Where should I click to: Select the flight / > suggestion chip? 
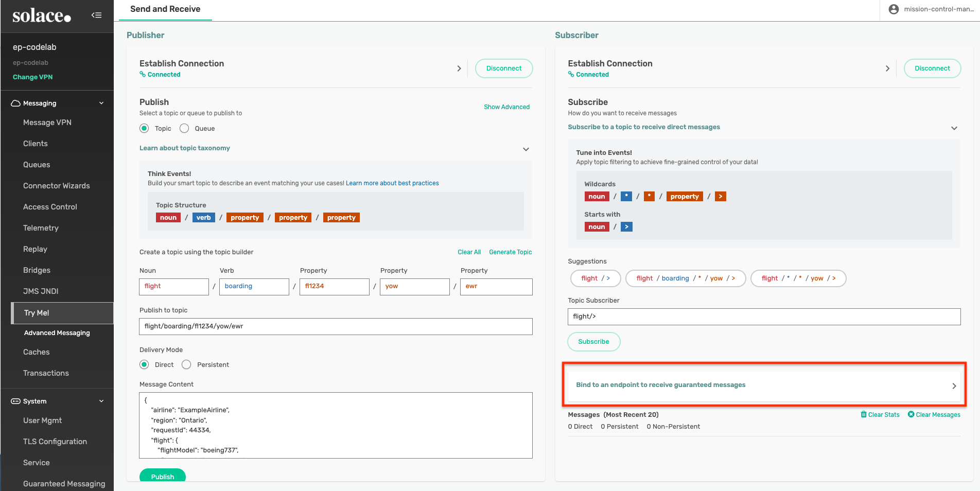coord(596,278)
